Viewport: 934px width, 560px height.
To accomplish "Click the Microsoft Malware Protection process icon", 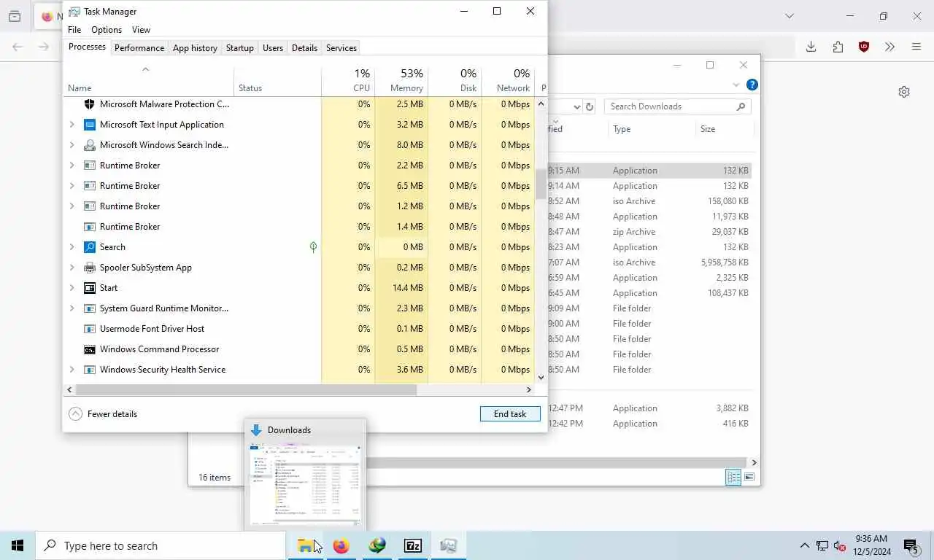I will click(x=90, y=104).
